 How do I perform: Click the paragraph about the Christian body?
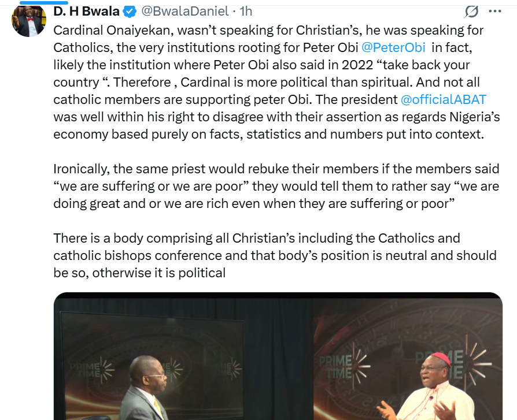click(275, 255)
